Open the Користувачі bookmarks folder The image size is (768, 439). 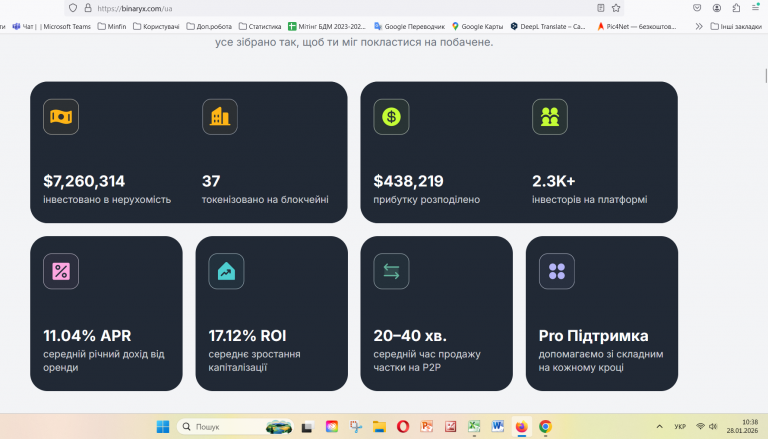156,26
